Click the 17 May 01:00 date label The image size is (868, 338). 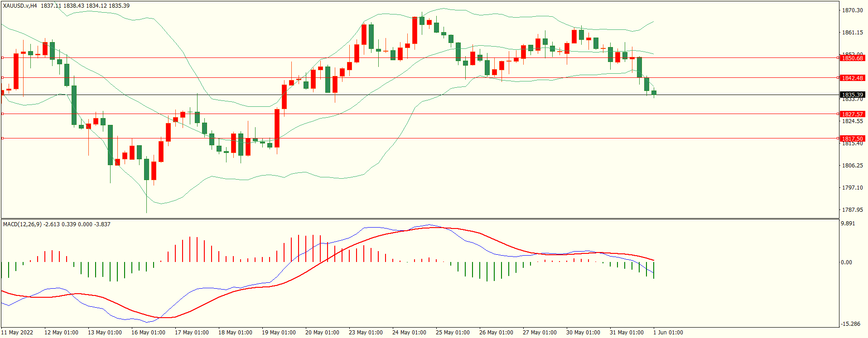pos(192,333)
